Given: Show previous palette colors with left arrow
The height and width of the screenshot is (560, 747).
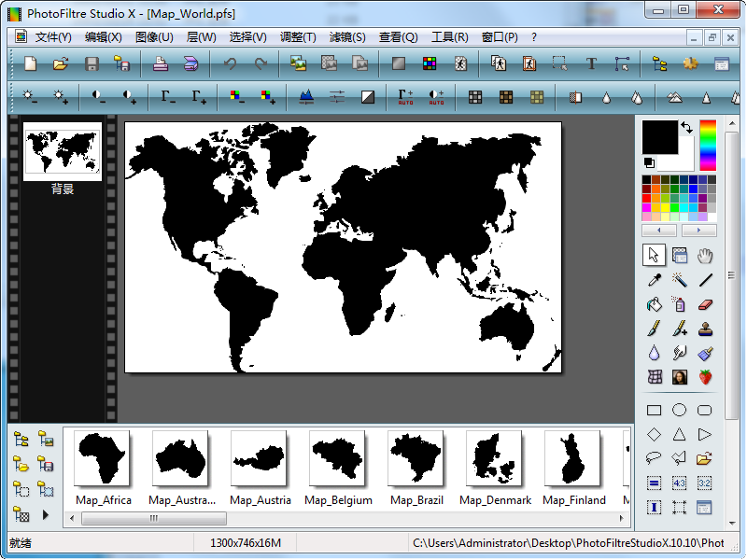Looking at the screenshot, I should (660, 230).
